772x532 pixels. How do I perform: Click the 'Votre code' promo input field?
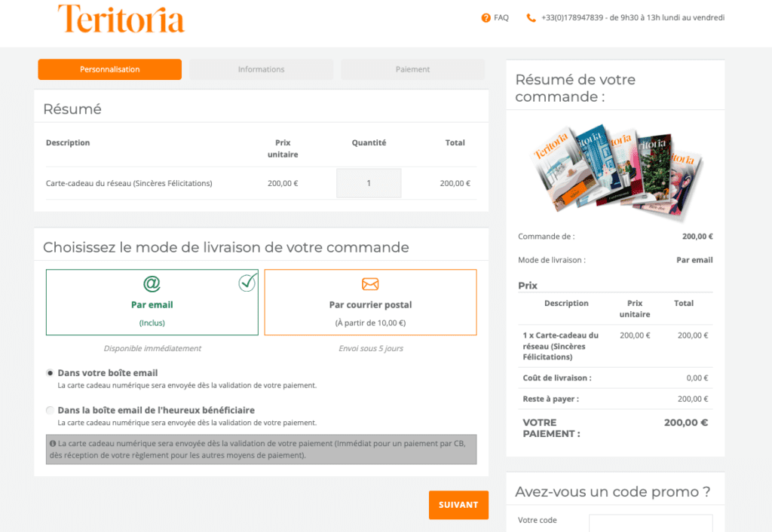tap(650, 522)
